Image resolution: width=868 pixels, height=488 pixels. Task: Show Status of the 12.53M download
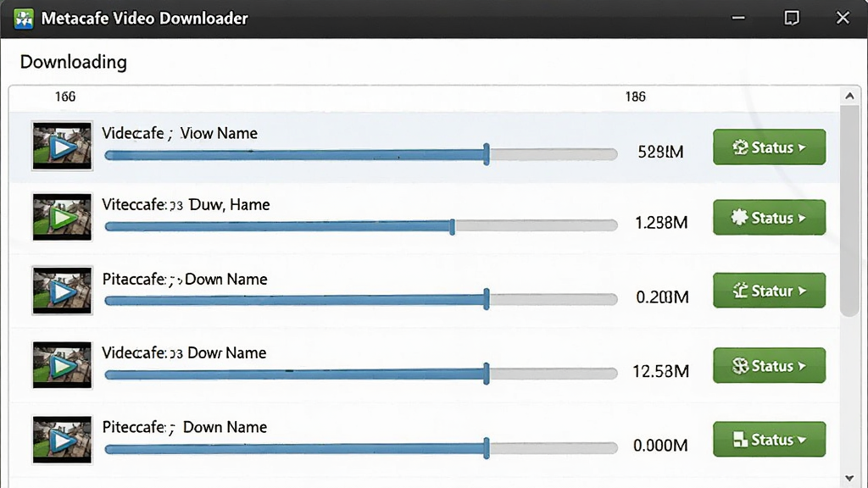(769, 365)
